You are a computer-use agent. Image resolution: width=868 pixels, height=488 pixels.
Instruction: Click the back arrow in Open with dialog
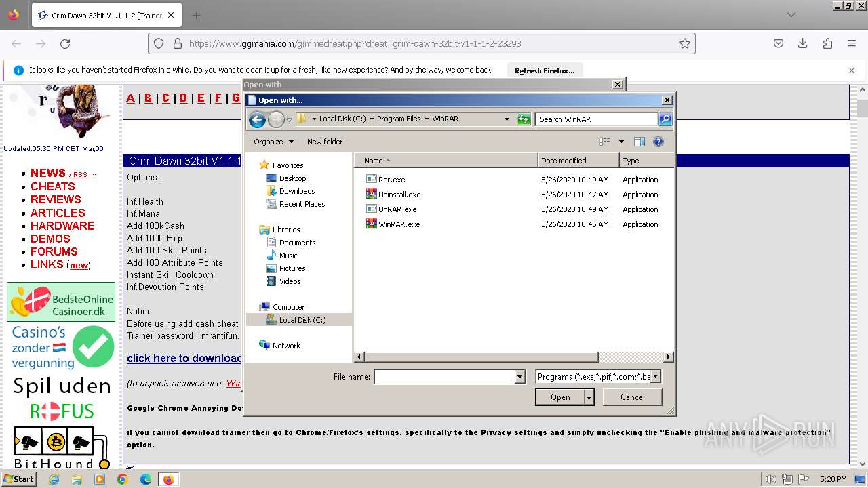pos(257,120)
